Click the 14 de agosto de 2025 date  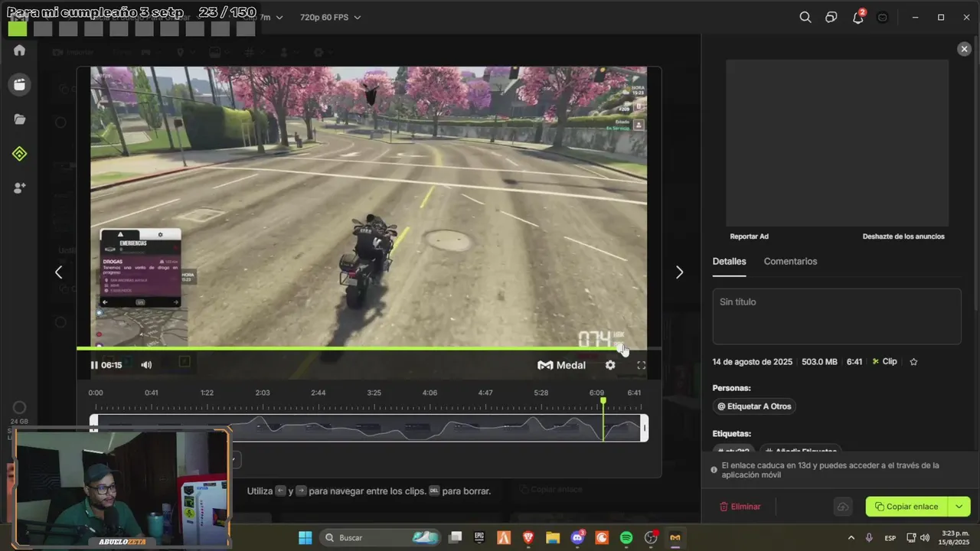(x=752, y=361)
